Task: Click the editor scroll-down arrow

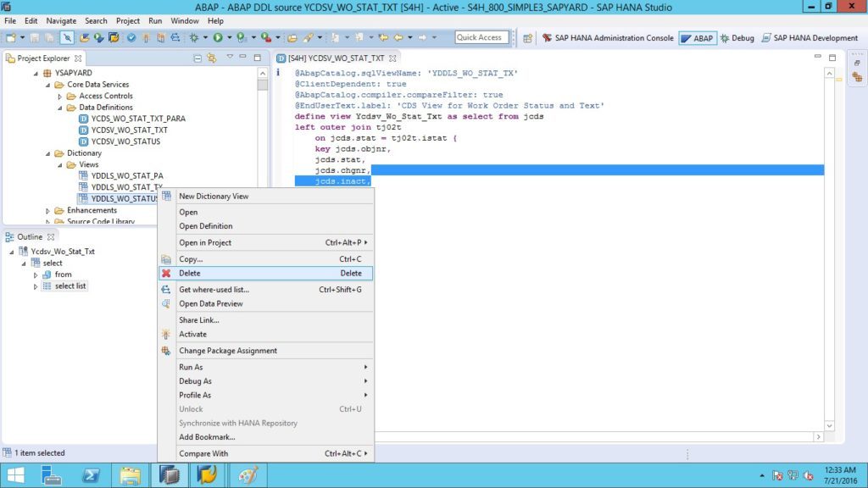Action: [829, 426]
